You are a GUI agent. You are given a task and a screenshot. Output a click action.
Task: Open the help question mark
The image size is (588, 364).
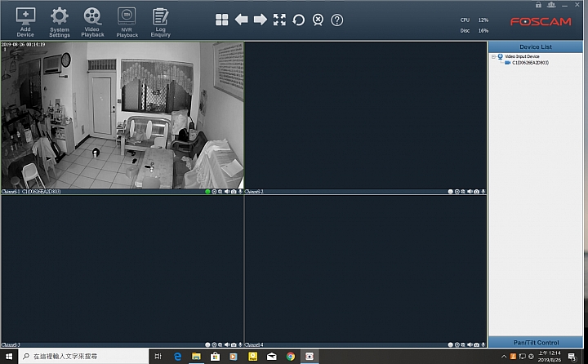[336, 20]
